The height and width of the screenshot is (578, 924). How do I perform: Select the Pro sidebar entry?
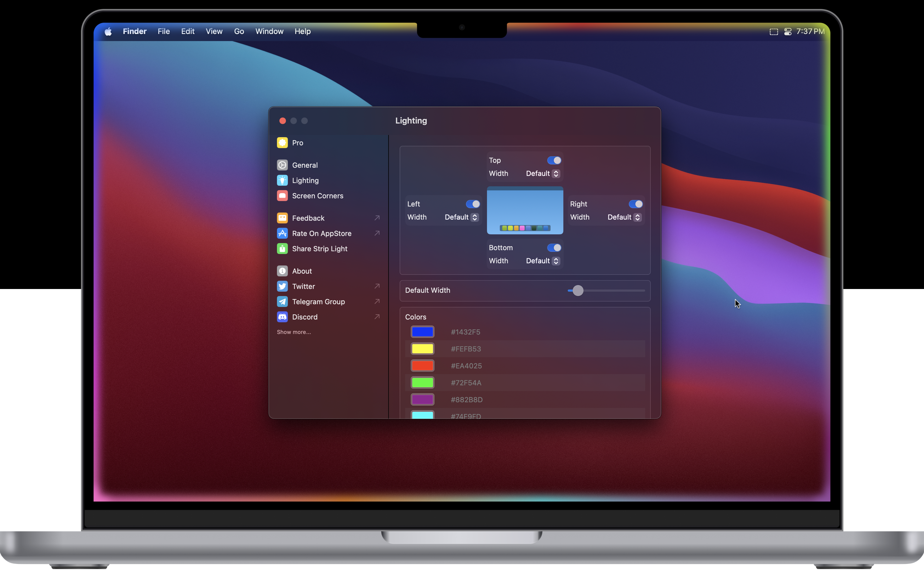(329, 143)
